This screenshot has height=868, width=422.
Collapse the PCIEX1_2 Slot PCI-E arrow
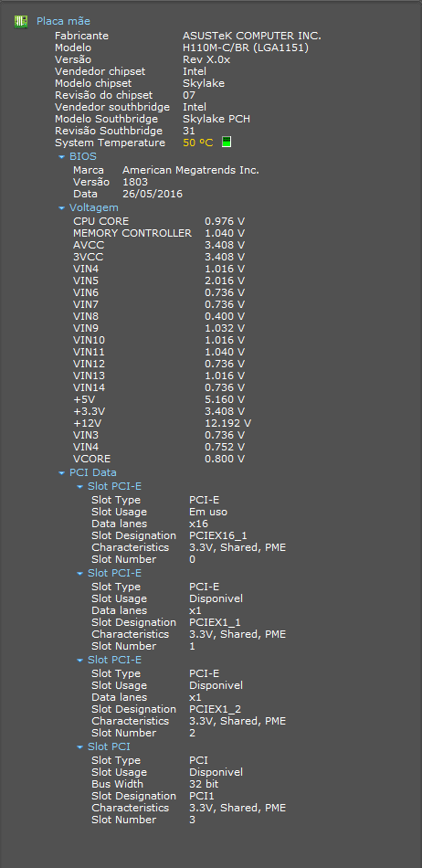pos(79,661)
